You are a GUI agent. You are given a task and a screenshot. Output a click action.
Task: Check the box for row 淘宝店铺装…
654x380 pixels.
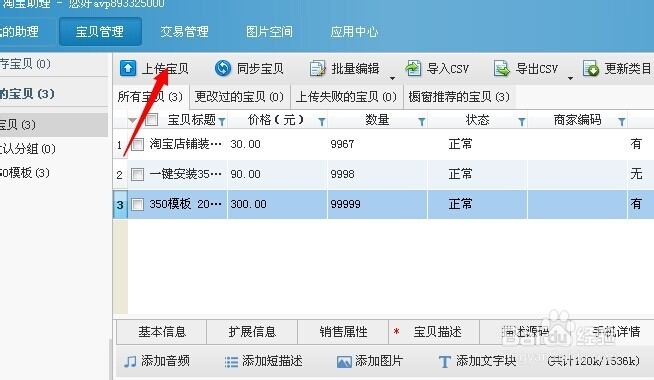point(137,144)
